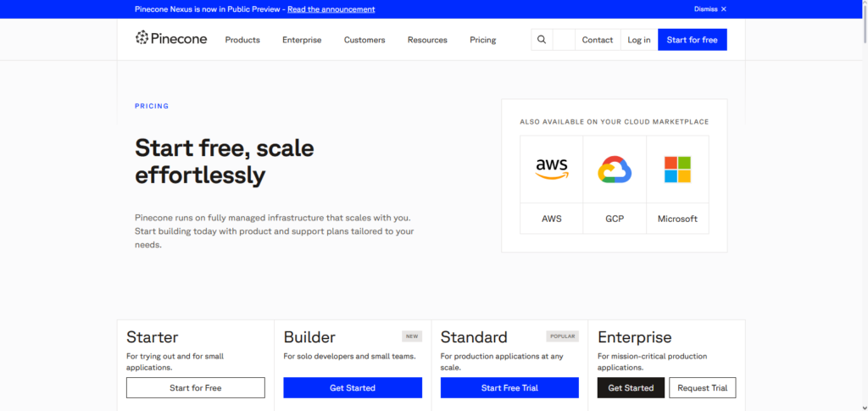Dismiss the announcement banner

click(710, 9)
